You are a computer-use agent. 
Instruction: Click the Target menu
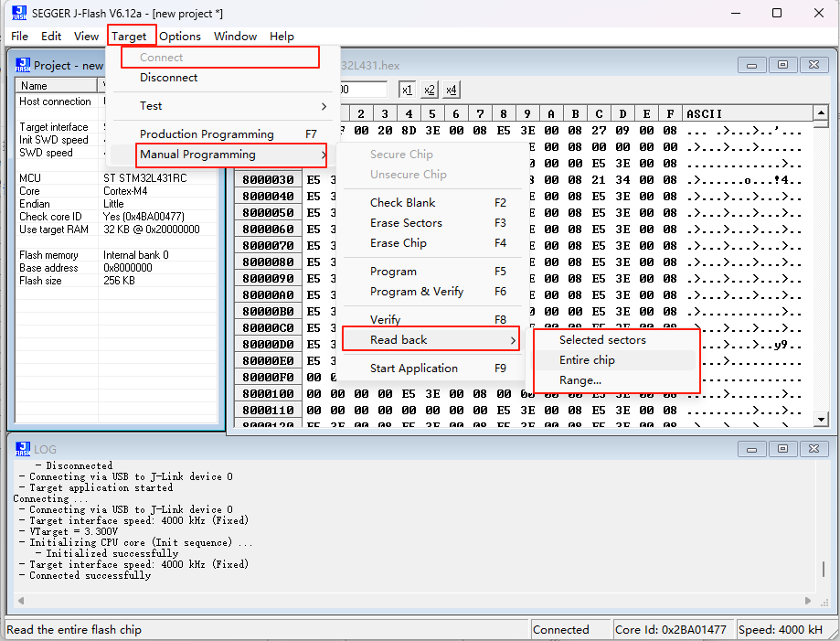pos(129,37)
